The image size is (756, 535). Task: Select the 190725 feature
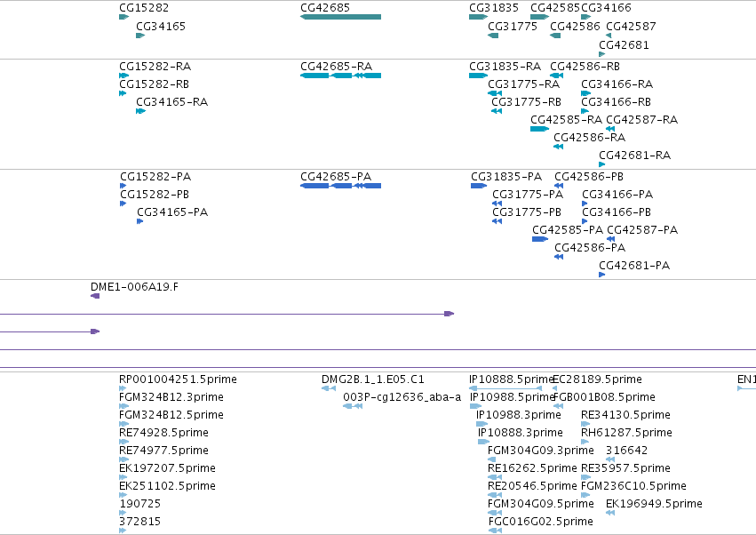tap(123, 514)
